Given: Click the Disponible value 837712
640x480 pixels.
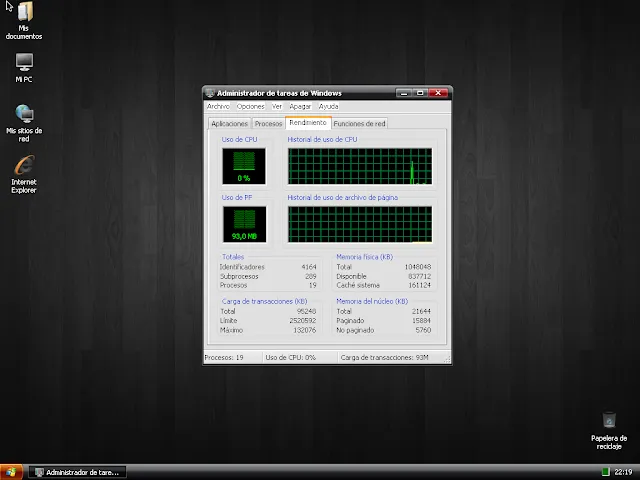Looking at the screenshot, I should [x=419, y=276].
